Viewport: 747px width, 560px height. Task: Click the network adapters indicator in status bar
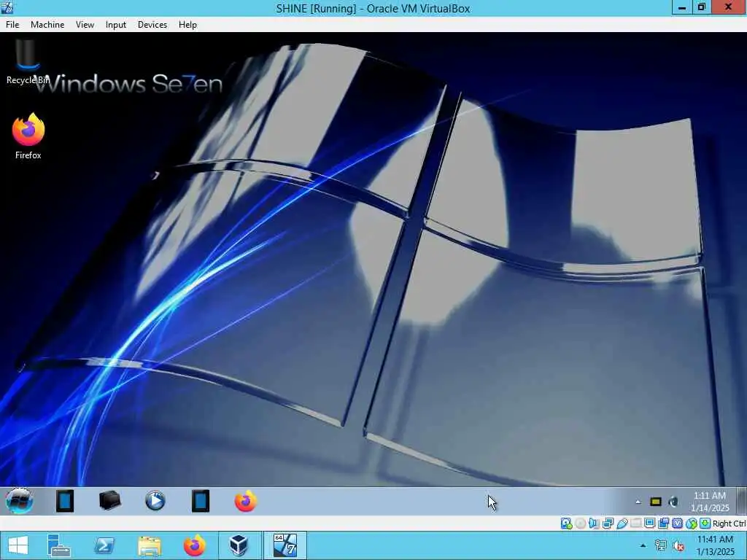tap(608, 524)
